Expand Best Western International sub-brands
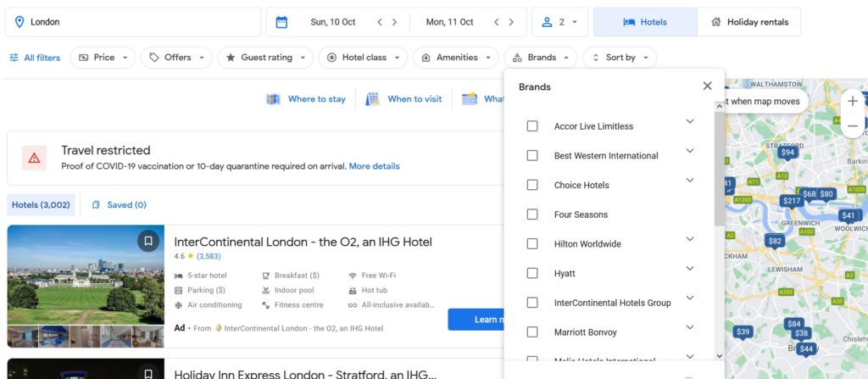Screen dimensions: 868x379 point(689,151)
